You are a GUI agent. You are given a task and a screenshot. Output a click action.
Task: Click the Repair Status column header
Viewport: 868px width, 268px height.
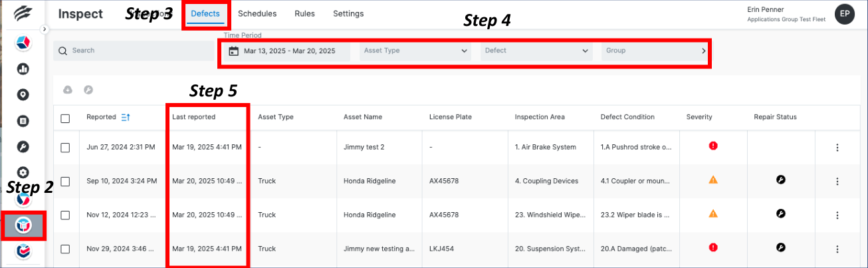[x=776, y=117]
